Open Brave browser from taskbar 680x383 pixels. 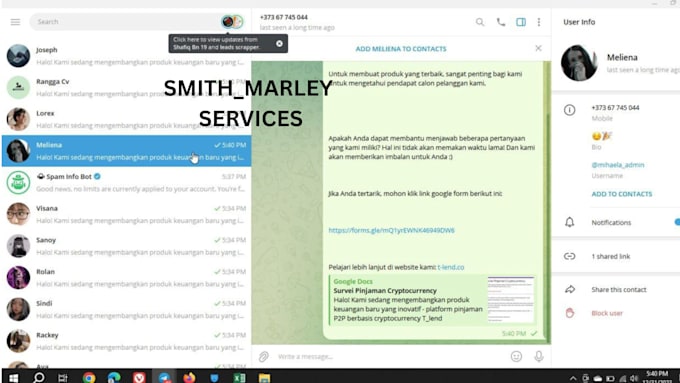(x=139, y=377)
